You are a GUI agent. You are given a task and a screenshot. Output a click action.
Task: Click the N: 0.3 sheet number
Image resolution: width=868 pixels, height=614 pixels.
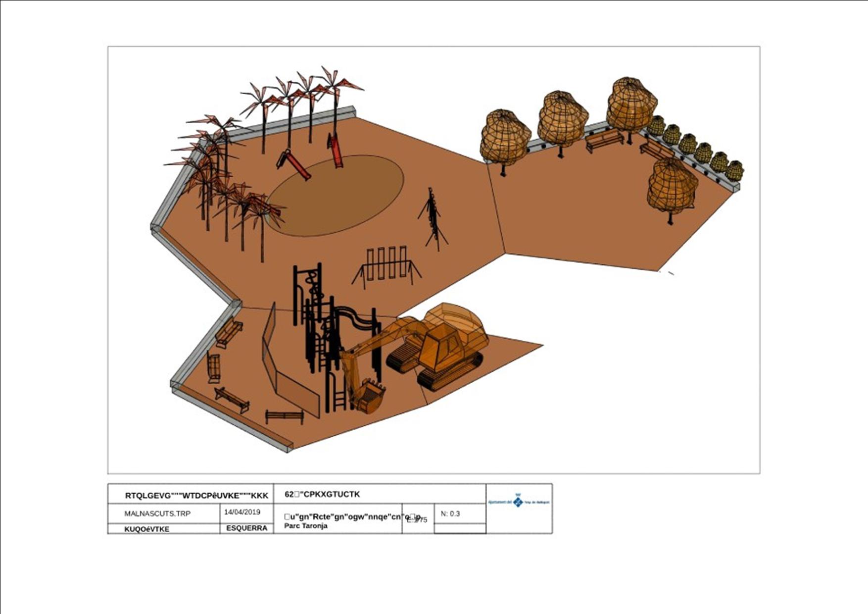pos(450,513)
